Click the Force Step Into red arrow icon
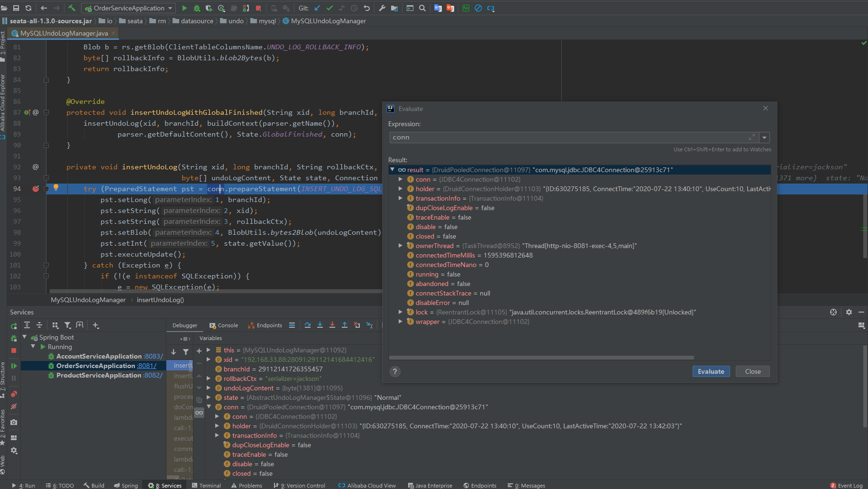 332,325
